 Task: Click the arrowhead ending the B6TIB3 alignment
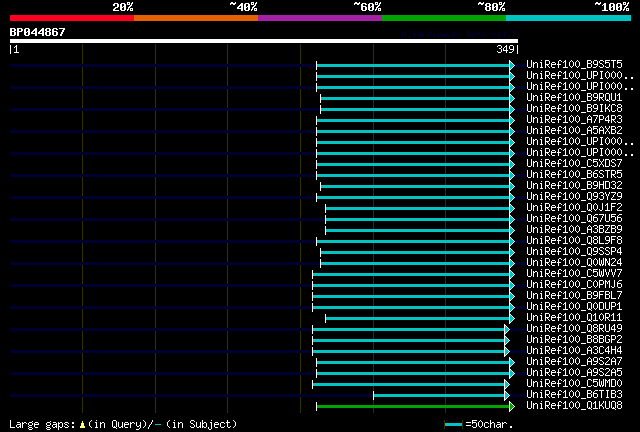507,395
